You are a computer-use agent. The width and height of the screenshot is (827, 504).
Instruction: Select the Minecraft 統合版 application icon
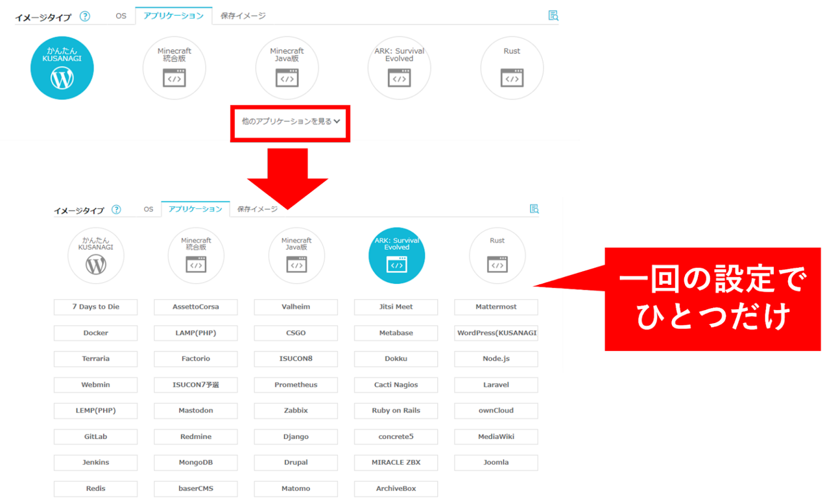[x=174, y=68]
